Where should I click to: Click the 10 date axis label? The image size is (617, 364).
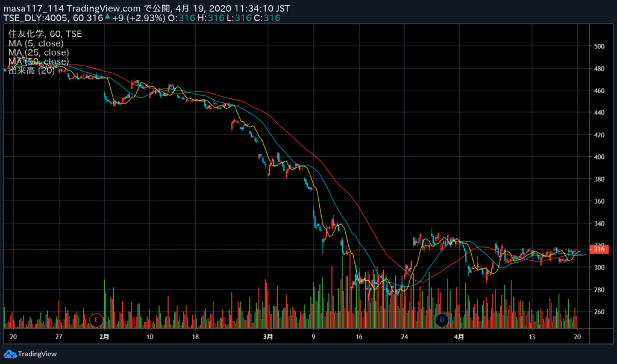click(x=150, y=337)
